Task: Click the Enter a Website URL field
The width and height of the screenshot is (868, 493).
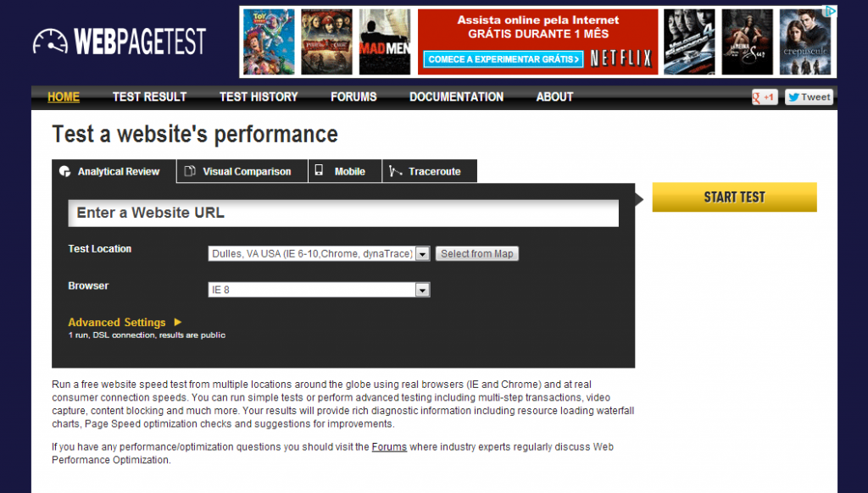Action: [343, 213]
